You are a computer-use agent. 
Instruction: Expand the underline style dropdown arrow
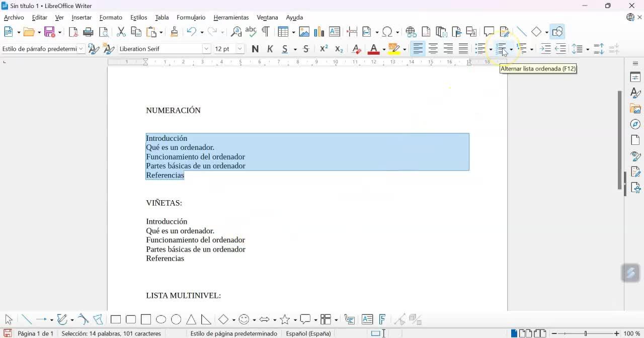point(295,49)
